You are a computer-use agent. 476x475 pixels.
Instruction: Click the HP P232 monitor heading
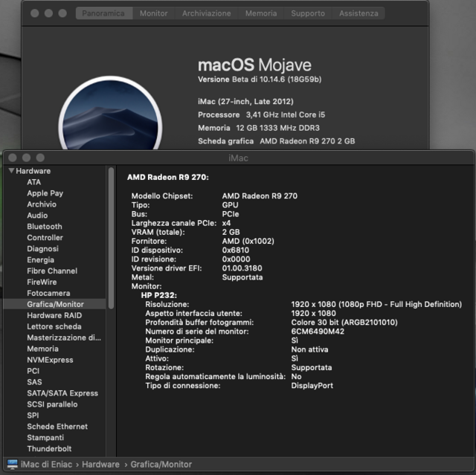[x=158, y=295]
